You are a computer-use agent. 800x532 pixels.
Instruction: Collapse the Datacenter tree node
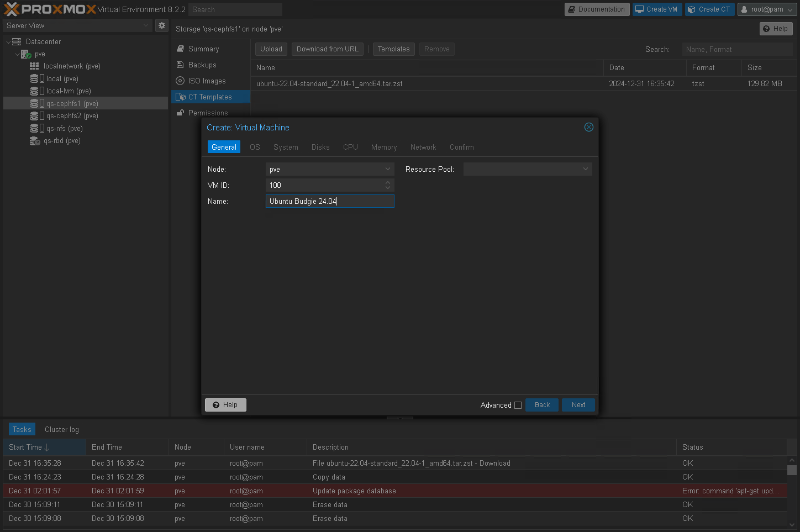8,42
